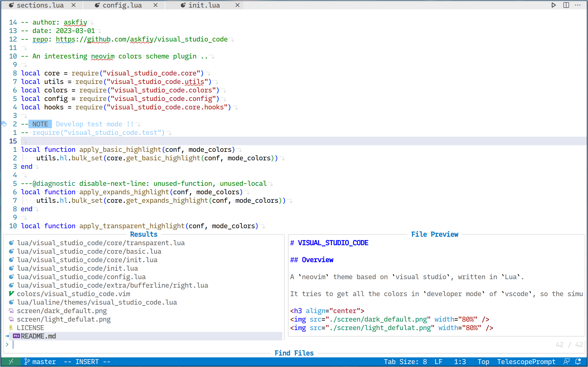Screen dimensions: 588x367
Task: Change LF line ending setting
Action: [438, 362]
